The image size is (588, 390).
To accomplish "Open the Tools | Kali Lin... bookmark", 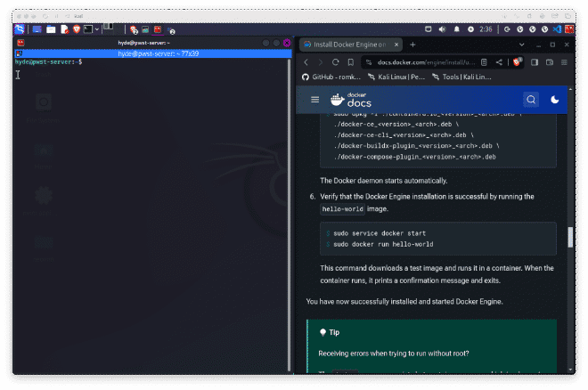I will [x=461, y=77].
